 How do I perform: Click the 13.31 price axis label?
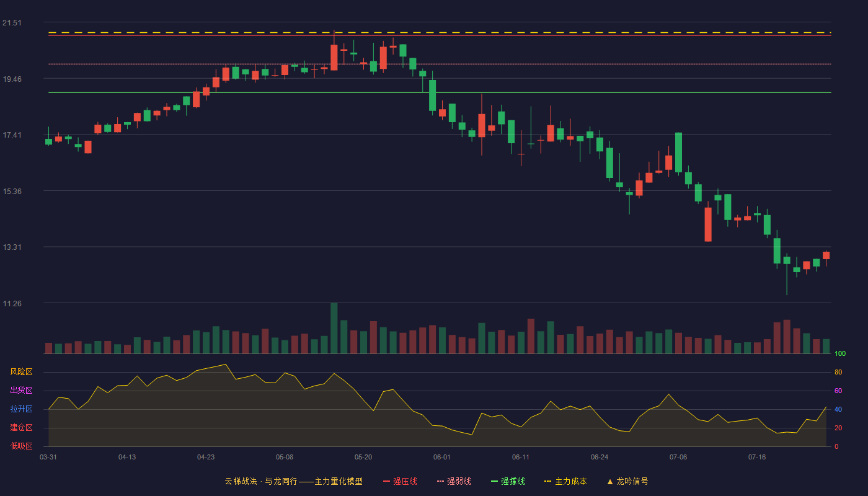pos(12,247)
